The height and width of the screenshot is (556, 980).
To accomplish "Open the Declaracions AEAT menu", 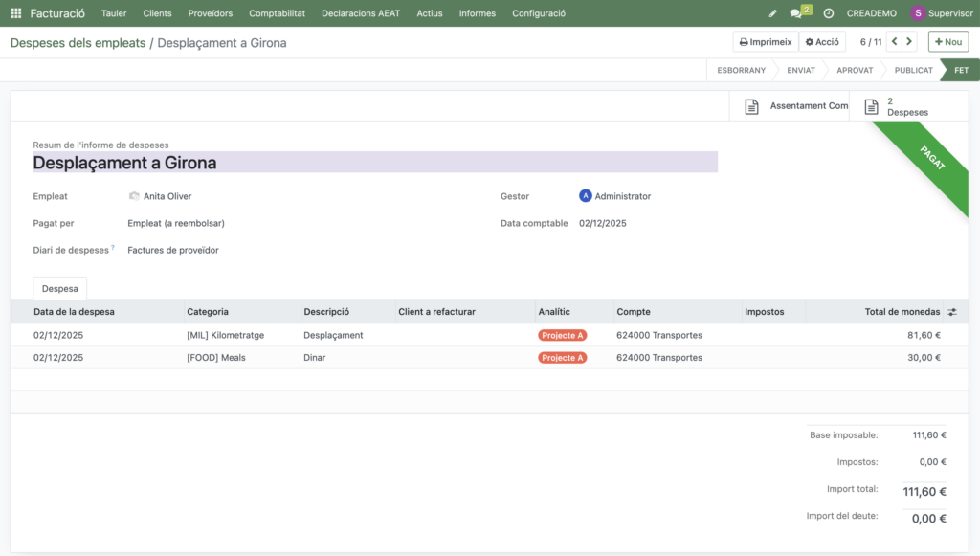I will (x=363, y=13).
